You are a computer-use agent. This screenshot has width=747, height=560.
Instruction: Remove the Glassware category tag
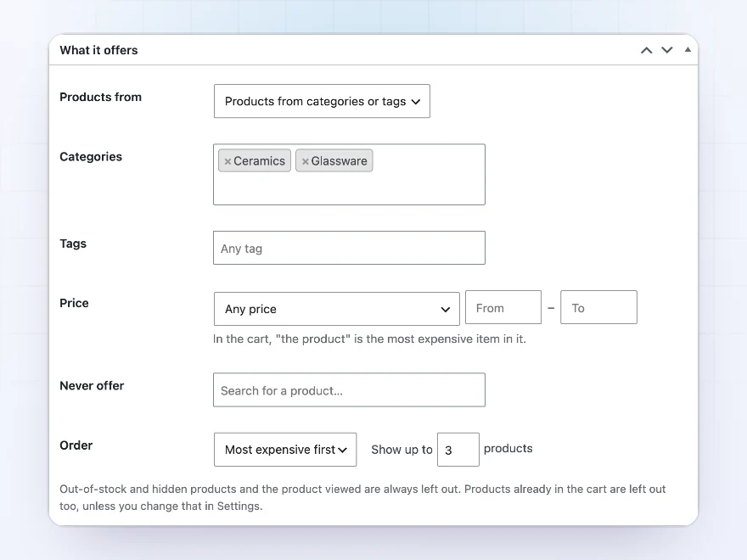[x=306, y=161]
